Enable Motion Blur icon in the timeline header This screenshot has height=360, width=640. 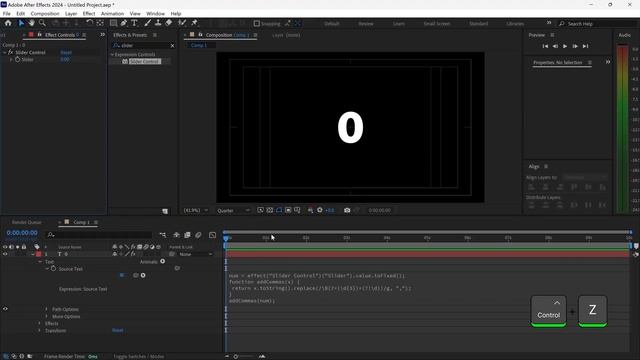[198, 235]
